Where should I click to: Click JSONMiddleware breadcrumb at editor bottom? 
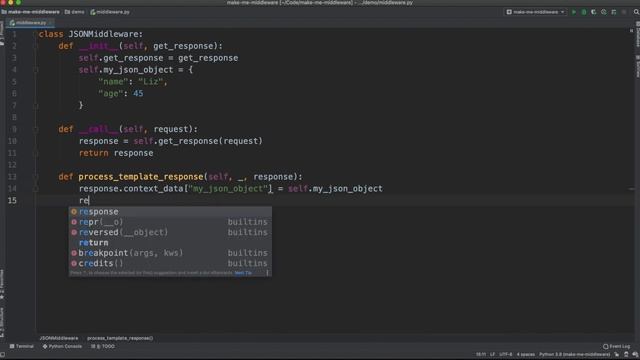[x=59, y=338]
